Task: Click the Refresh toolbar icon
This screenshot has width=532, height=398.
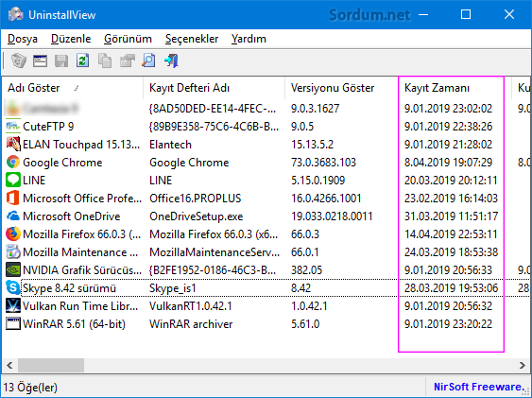Action: 83,61
